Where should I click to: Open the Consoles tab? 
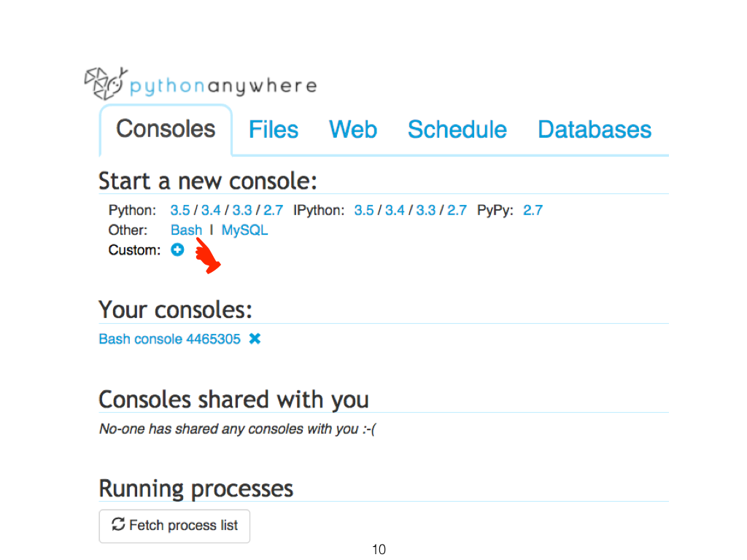166,129
